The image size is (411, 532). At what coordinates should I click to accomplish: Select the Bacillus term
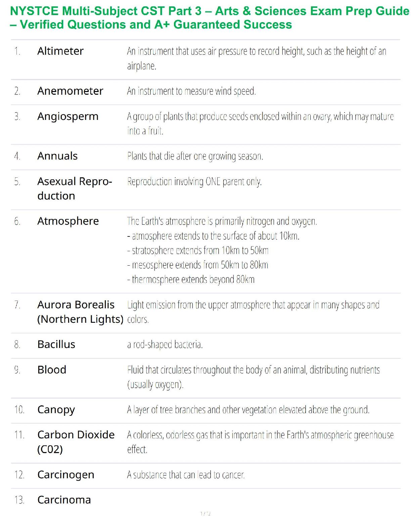pyautogui.click(x=56, y=345)
